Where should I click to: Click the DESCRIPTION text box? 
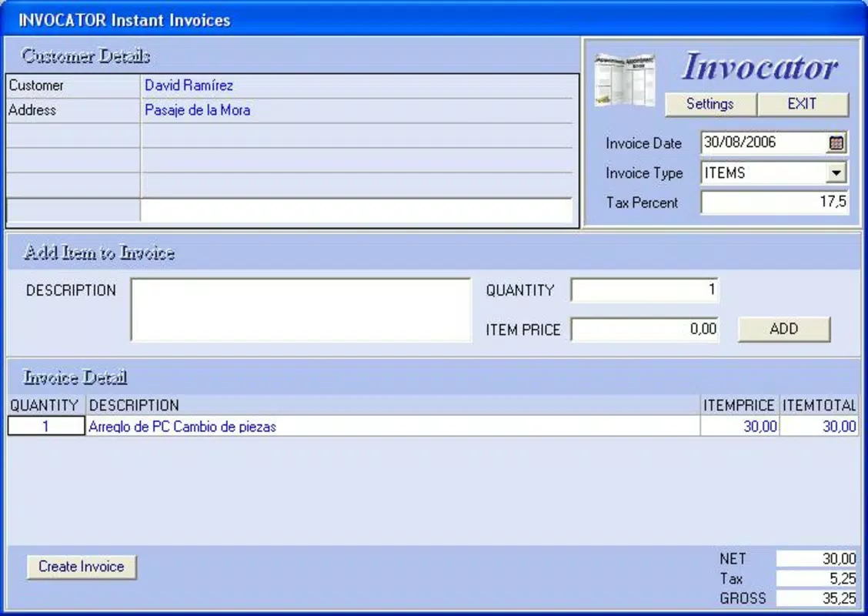(x=301, y=310)
